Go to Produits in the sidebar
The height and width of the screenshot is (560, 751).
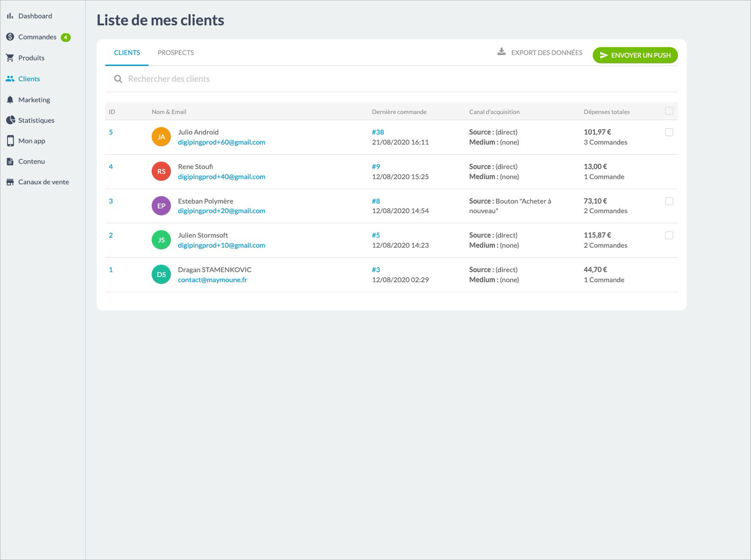tap(32, 58)
